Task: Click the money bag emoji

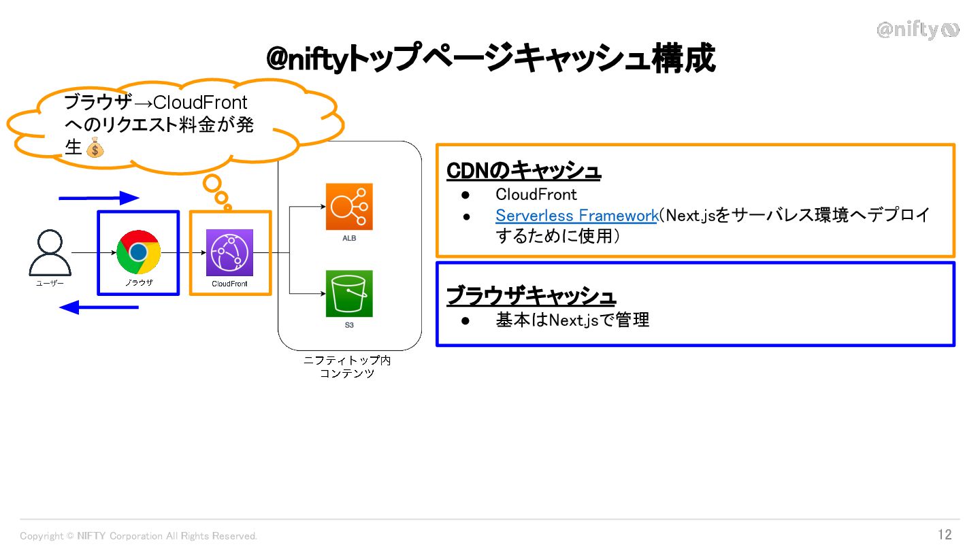Action: pos(95,147)
